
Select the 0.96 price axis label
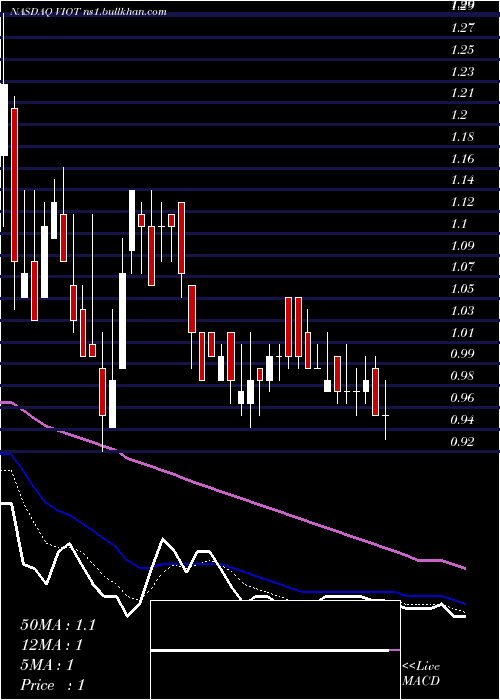[x=462, y=398]
